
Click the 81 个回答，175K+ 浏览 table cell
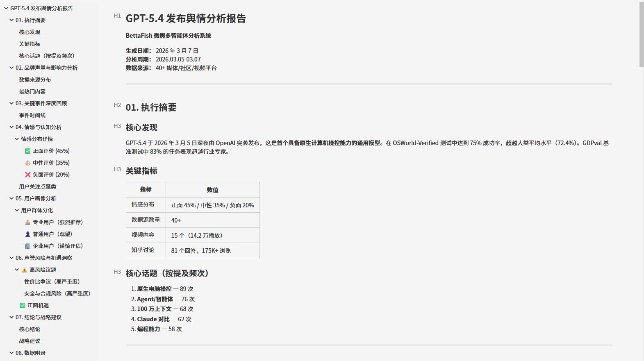(213, 250)
